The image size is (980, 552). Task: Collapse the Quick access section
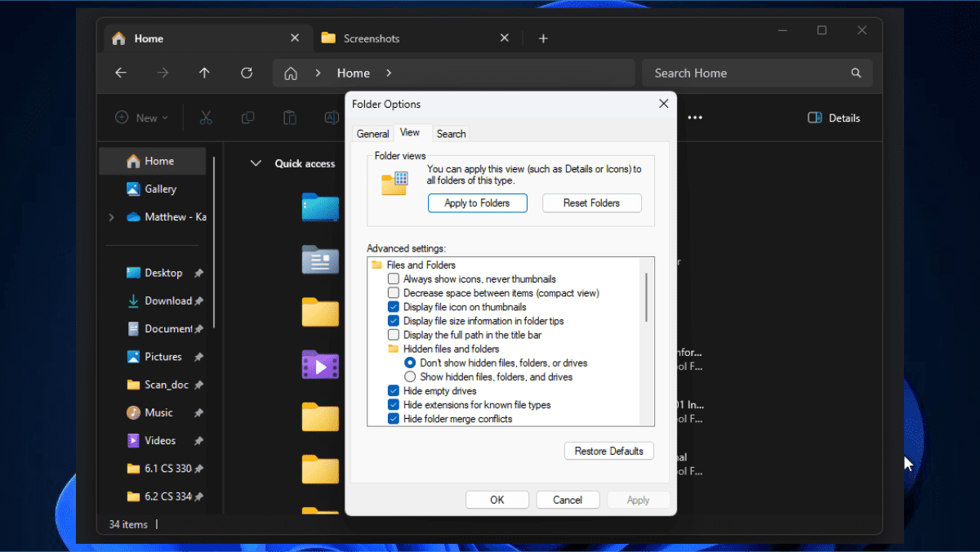tap(256, 163)
